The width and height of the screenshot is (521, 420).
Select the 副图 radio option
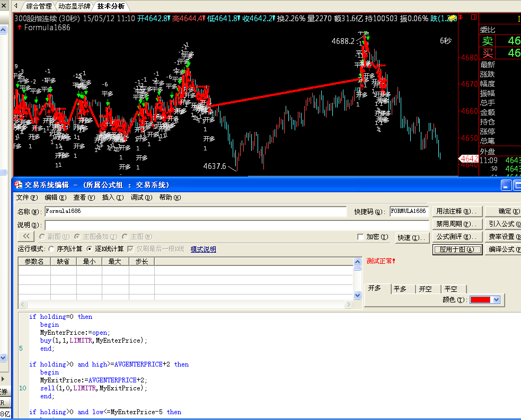coord(42,237)
